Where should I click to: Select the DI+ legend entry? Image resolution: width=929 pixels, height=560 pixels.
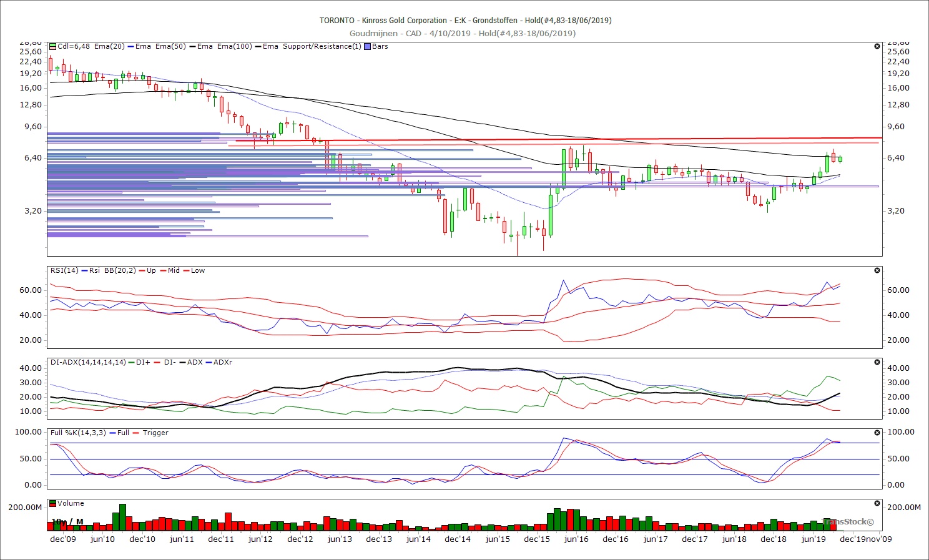pyautogui.click(x=143, y=362)
